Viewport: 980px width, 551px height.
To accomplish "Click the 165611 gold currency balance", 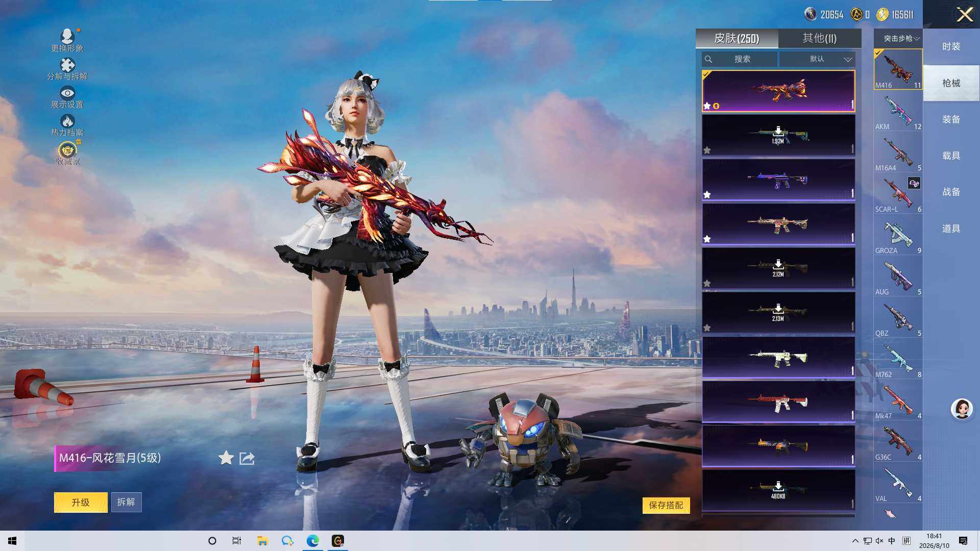I will [x=895, y=14].
